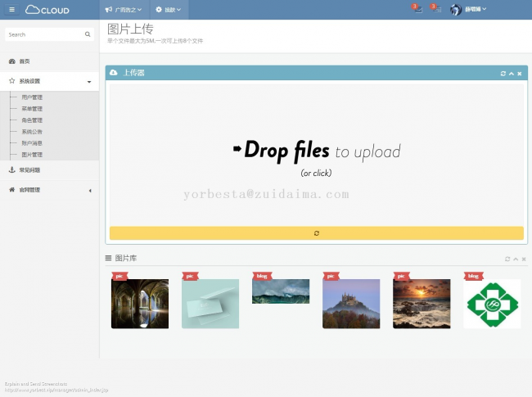Click the first notification icon with red badge
The width and height of the screenshot is (532, 397).
tap(417, 9)
